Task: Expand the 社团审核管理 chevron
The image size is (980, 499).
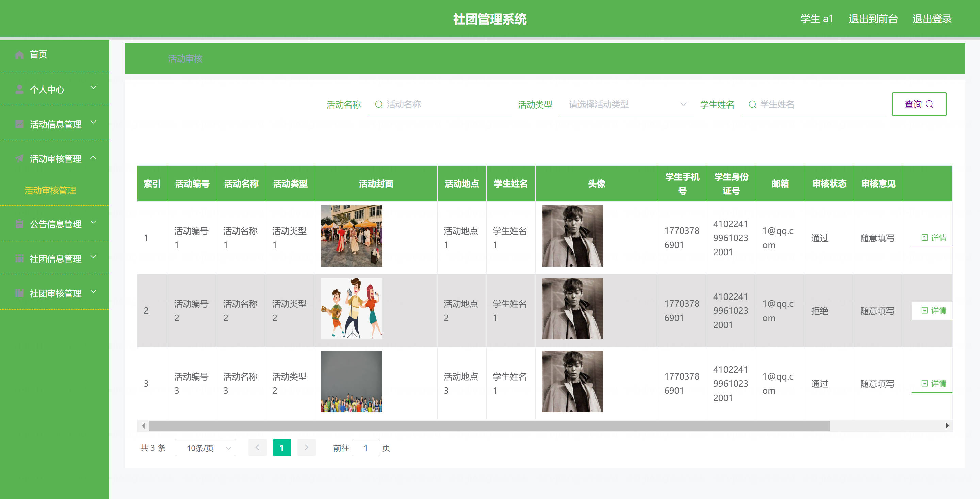Action: (x=93, y=291)
